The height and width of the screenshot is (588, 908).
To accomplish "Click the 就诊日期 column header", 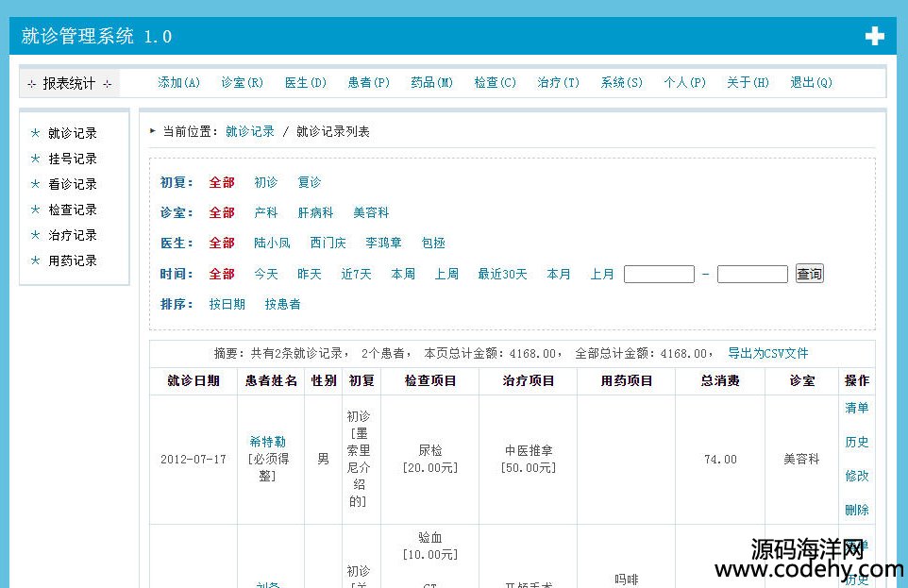I will point(193,380).
